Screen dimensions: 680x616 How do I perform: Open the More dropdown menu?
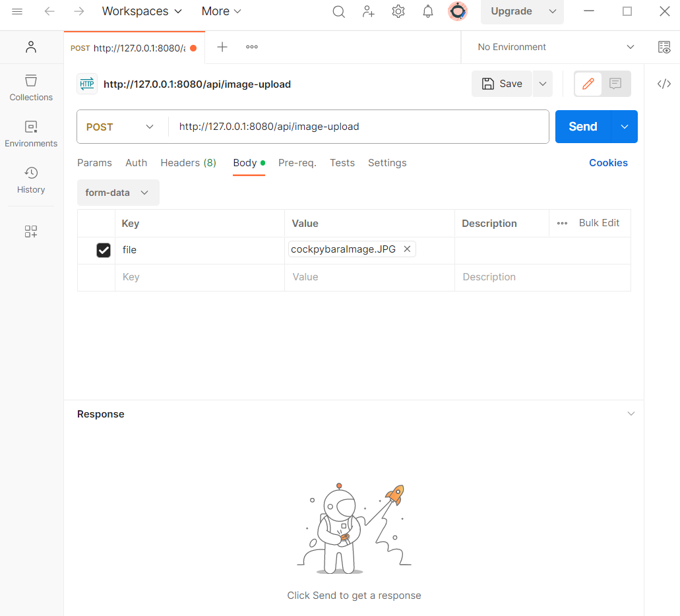(x=221, y=11)
